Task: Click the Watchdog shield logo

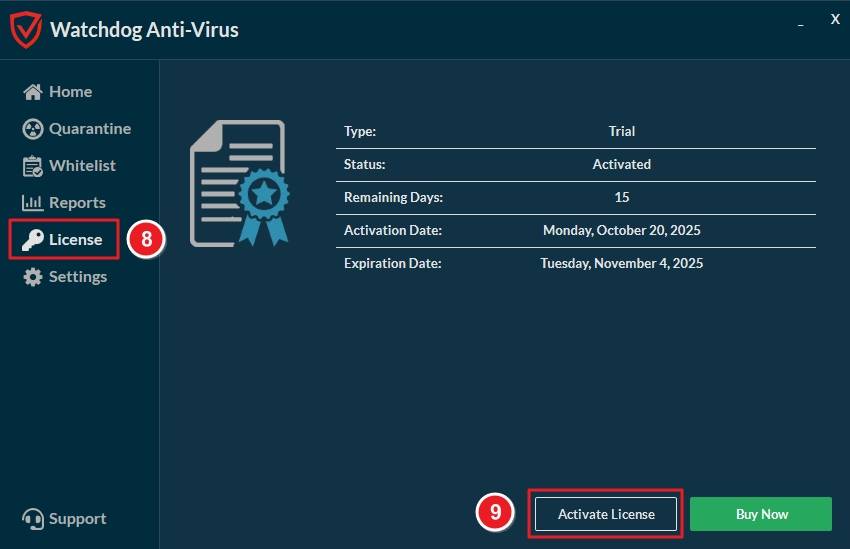Action: (25, 30)
